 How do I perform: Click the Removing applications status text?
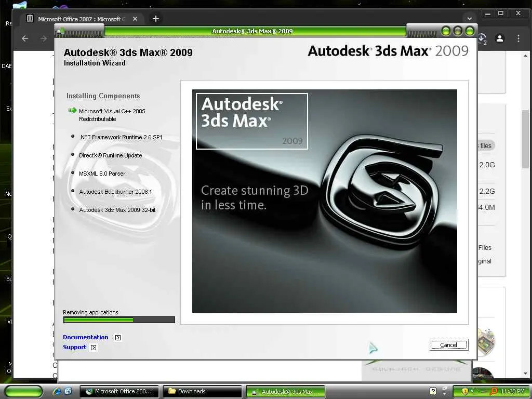click(90, 312)
